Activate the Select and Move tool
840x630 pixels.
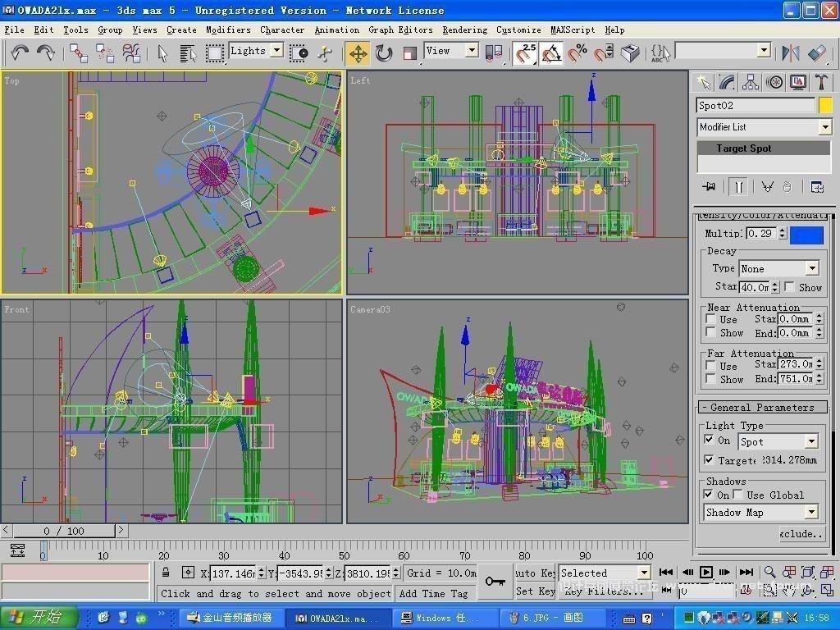pyautogui.click(x=358, y=53)
